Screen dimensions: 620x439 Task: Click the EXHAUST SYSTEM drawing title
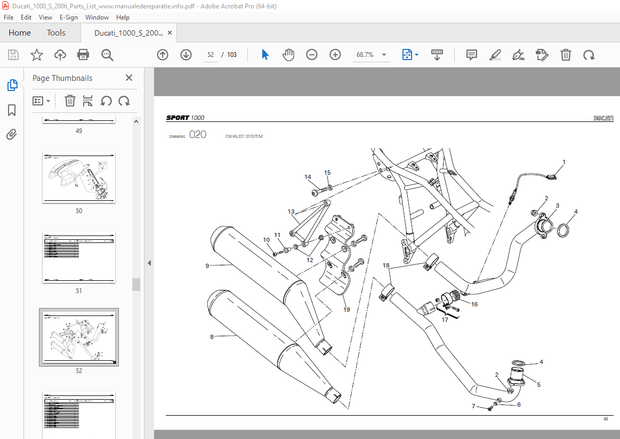tap(244, 136)
